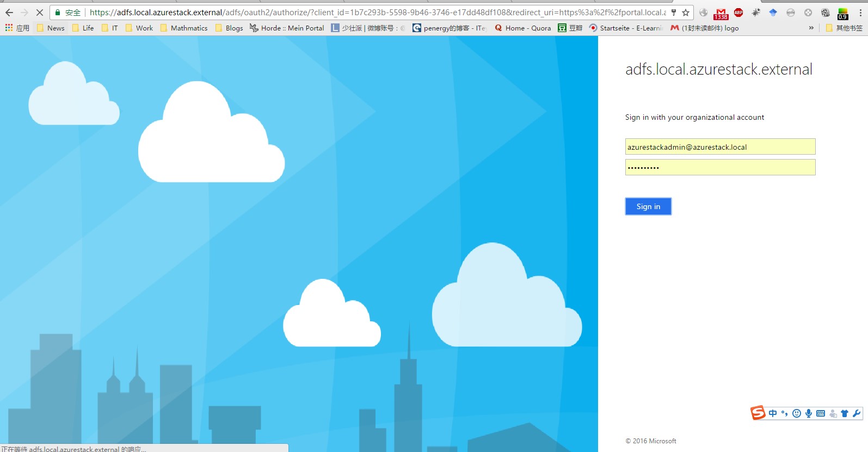This screenshot has height=452, width=868.
Task: Click the gray globe extension icon
Action: coord(704,13)
